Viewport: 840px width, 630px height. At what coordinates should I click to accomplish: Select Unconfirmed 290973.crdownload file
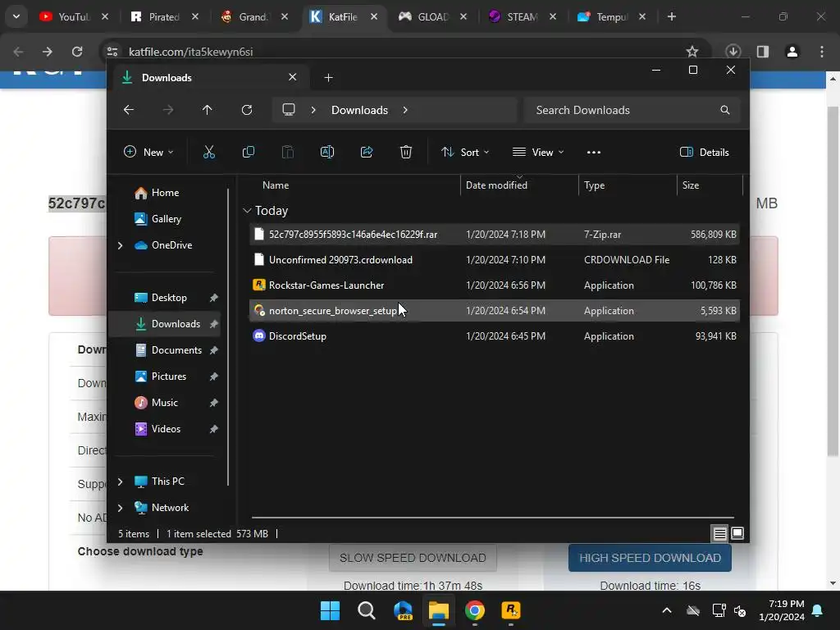point(494,260)
